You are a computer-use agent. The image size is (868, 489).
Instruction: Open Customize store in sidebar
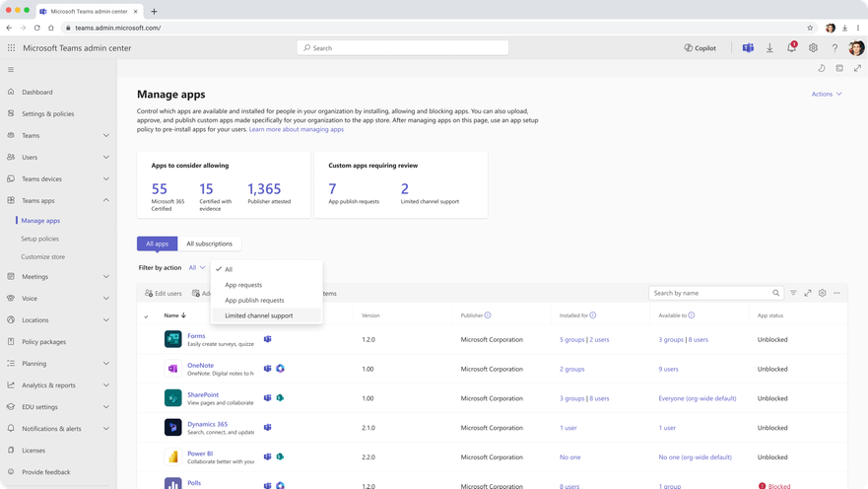click(43, 257)
